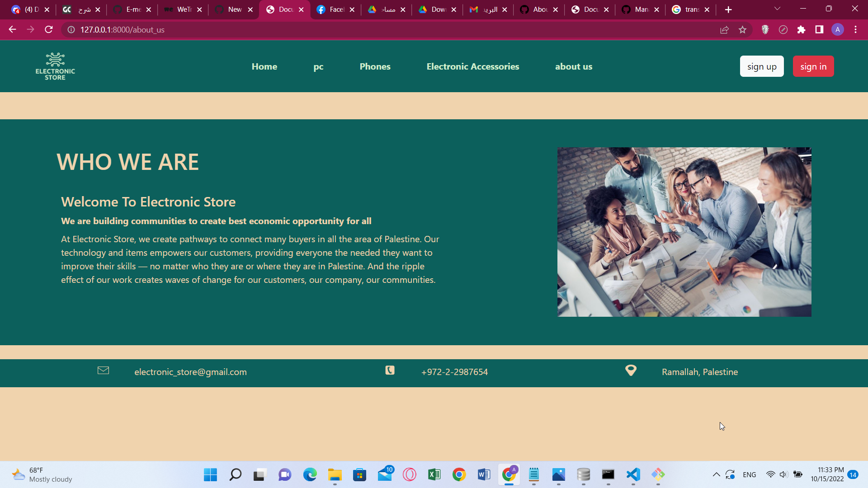Image resolution: width=868 pixels, height=488 pixels.
Task: Open the profile avatar icon
Action: click(x=838, y=29)
